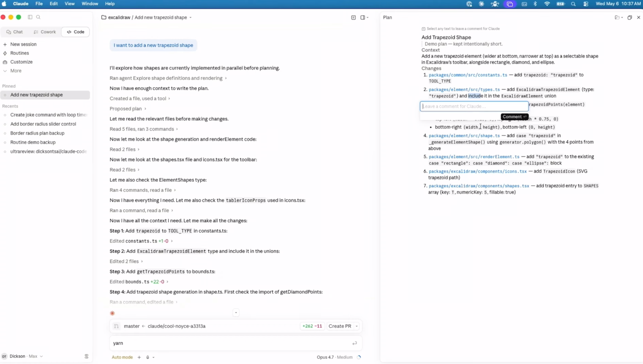
Task: Open packages/element/src/renderElement.ts link
Action: point(474,157)
